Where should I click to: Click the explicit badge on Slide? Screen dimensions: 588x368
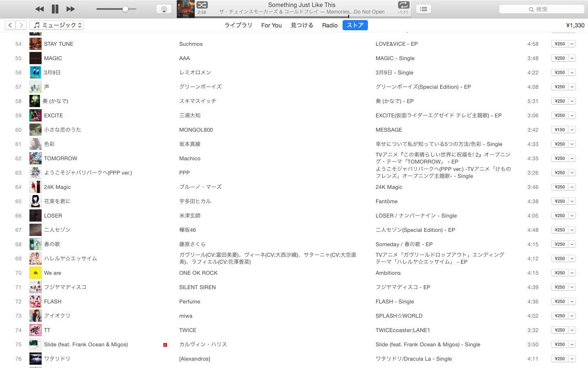coord(165,345)
